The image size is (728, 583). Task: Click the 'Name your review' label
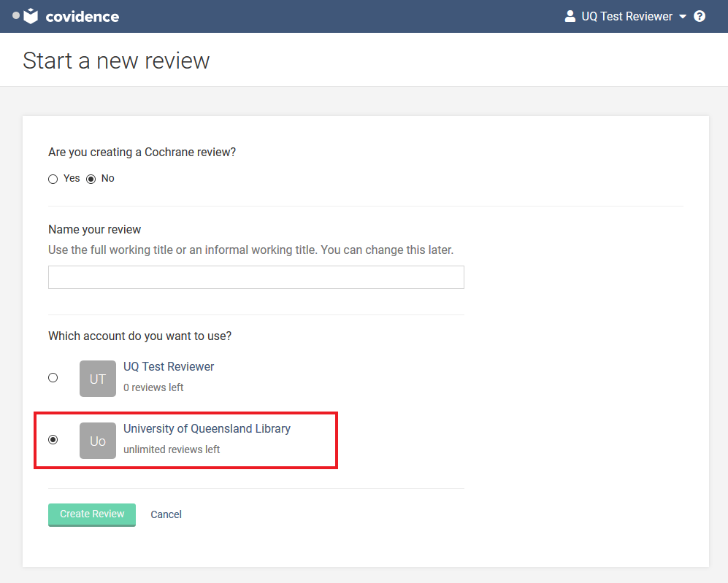click(x=95, y=230)
